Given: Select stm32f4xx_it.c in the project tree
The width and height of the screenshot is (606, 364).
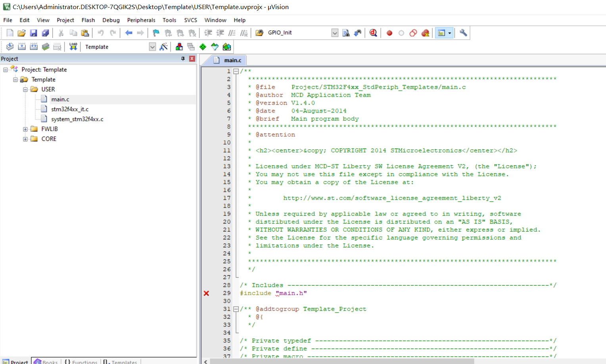Looking at the screenshot, I should 70,109.
